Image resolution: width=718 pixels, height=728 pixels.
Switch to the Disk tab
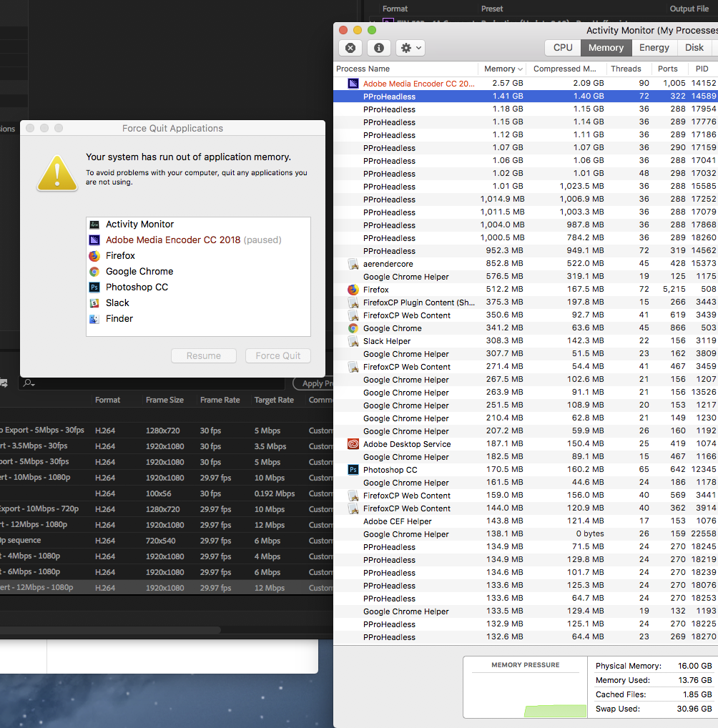694,47
